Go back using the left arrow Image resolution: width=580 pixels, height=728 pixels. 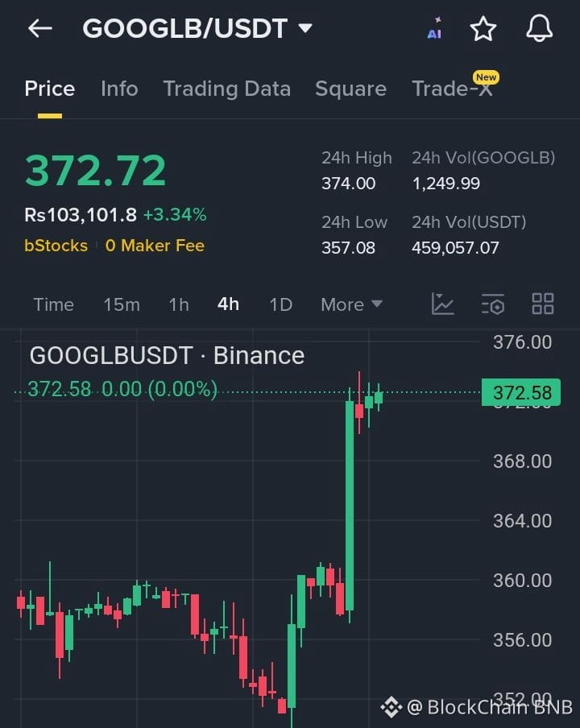[x=40, y=28]
